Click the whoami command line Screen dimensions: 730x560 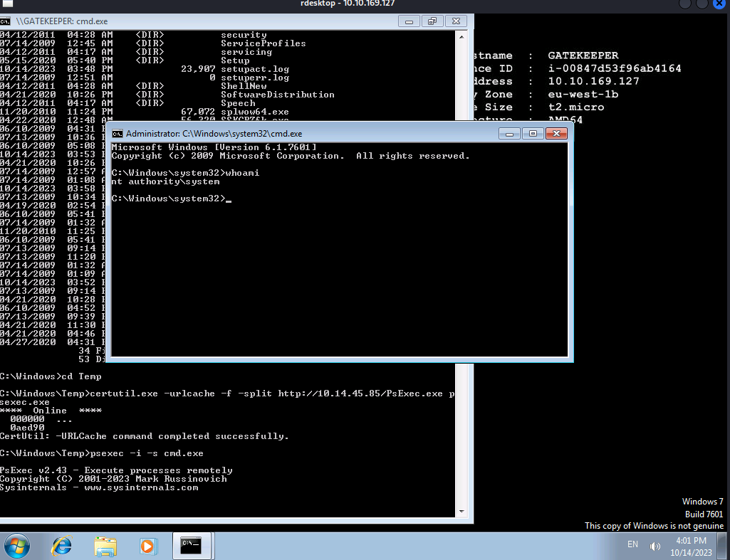click(185, 173)
